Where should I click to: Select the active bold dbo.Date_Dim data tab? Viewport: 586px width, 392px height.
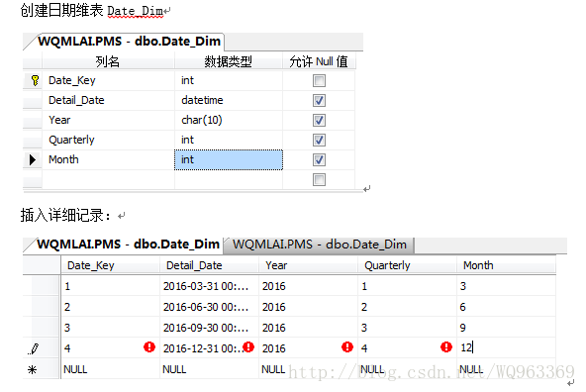tap(129, 245)
